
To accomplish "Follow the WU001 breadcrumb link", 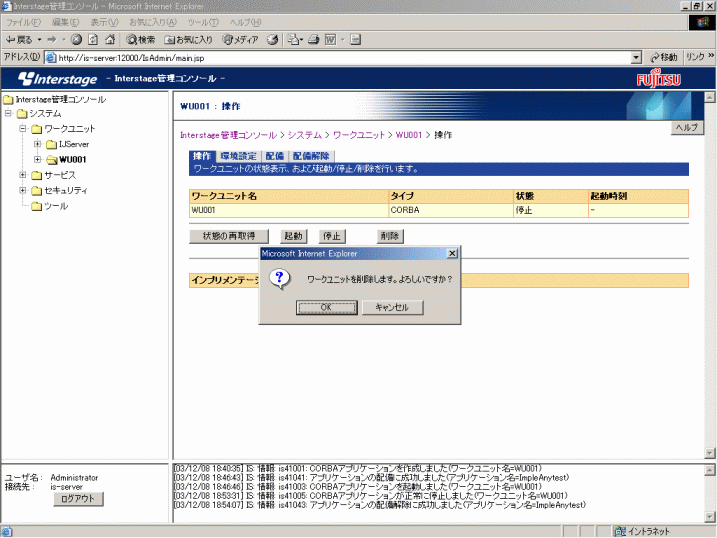I will pos(409,135).
